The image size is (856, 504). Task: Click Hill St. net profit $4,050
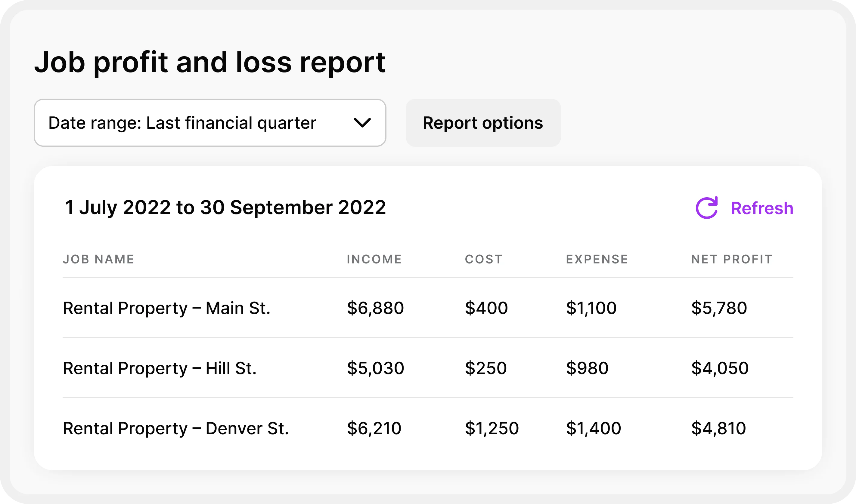point(720,368)
